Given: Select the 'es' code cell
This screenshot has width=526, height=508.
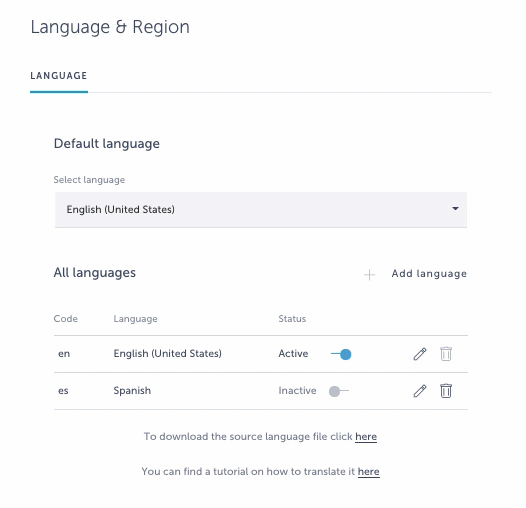Looking at the screenshot, I should click(x=63, y=391).
